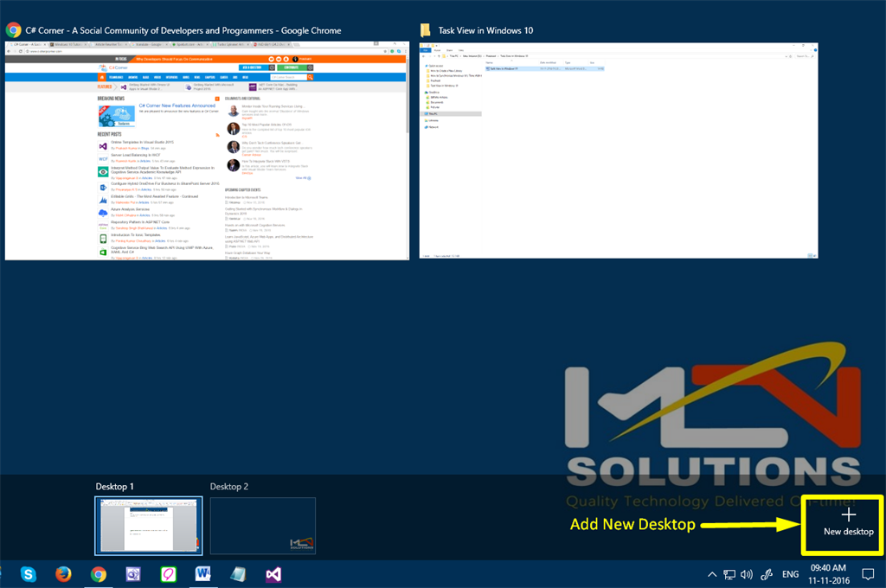The height and width of the screenshot is (588, 886).
Task: Click the 'Desktop 2' label
Action: pyautogui.click(x=228, y=486)
